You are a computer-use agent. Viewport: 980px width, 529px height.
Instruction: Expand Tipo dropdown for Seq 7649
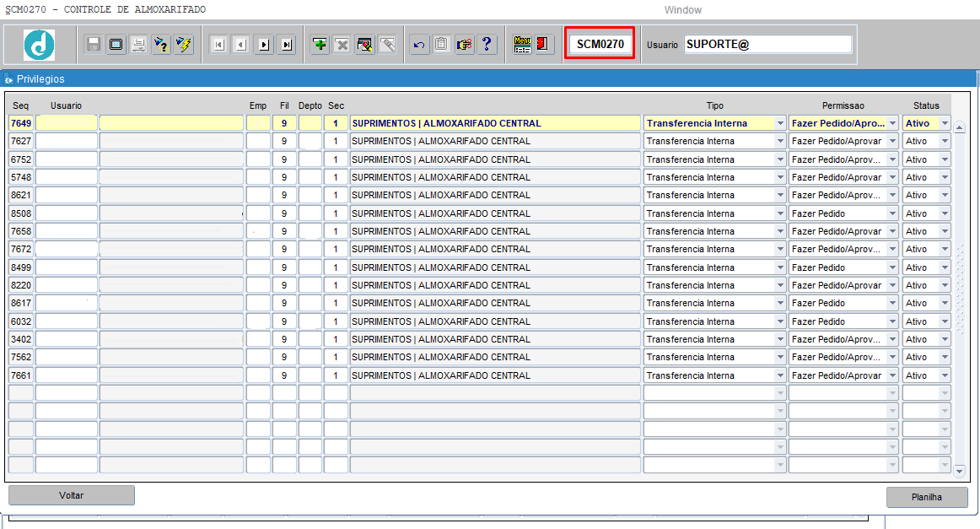(780, 124)
